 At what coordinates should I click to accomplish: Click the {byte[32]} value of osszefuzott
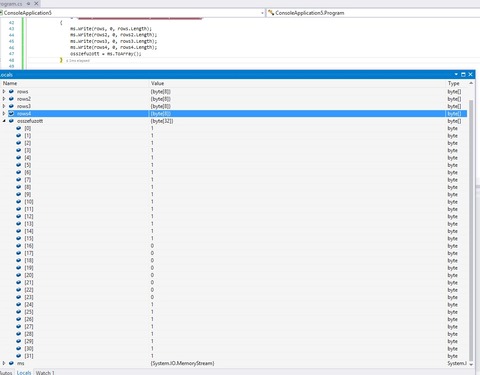pos(162,121)
